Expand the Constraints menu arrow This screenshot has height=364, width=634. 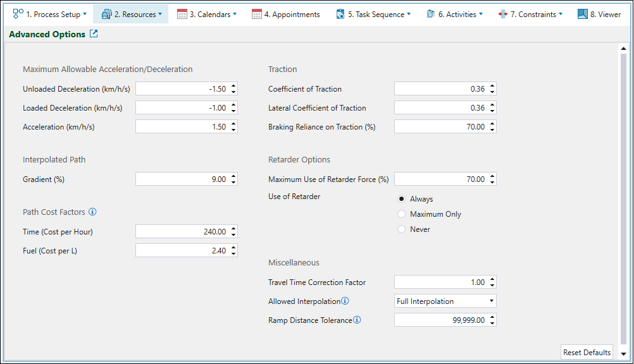click(x=561, y=14)
